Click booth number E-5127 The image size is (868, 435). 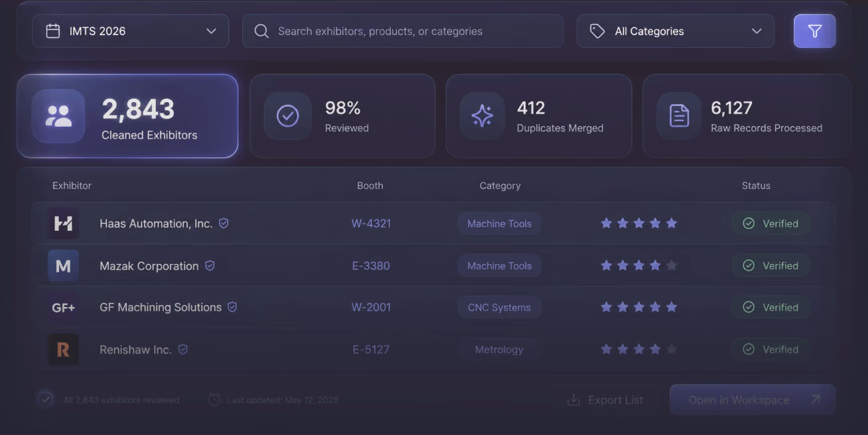(x=371, y=349)
